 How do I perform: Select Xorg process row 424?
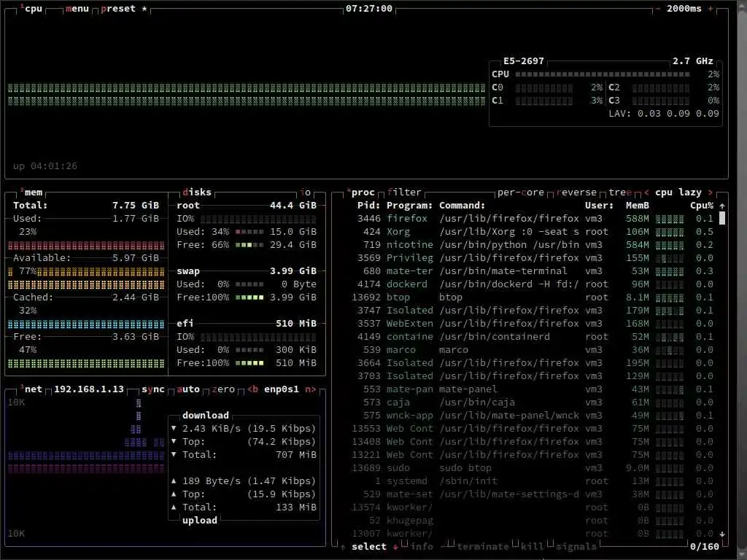525,232
